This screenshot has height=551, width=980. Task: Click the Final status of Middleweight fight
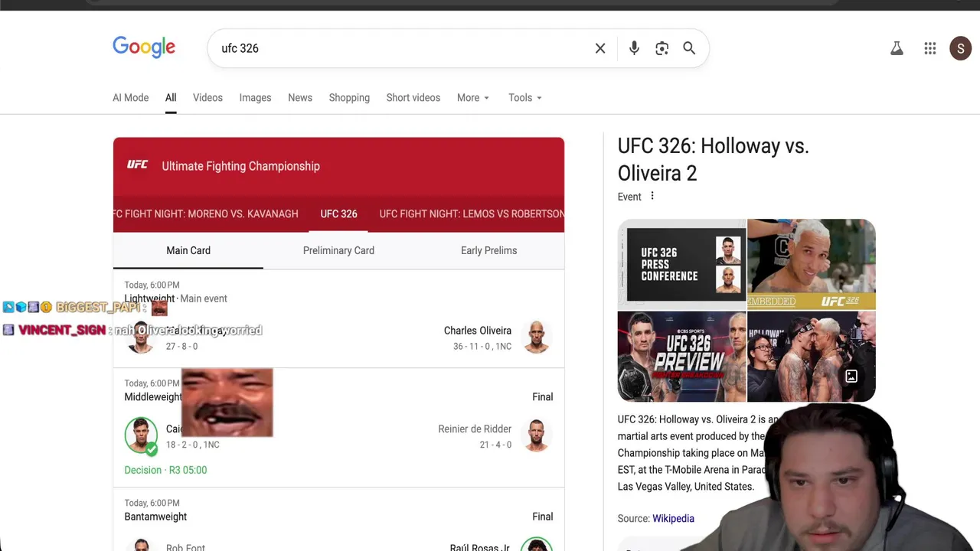pyautogui.click(x=542, y=396)
